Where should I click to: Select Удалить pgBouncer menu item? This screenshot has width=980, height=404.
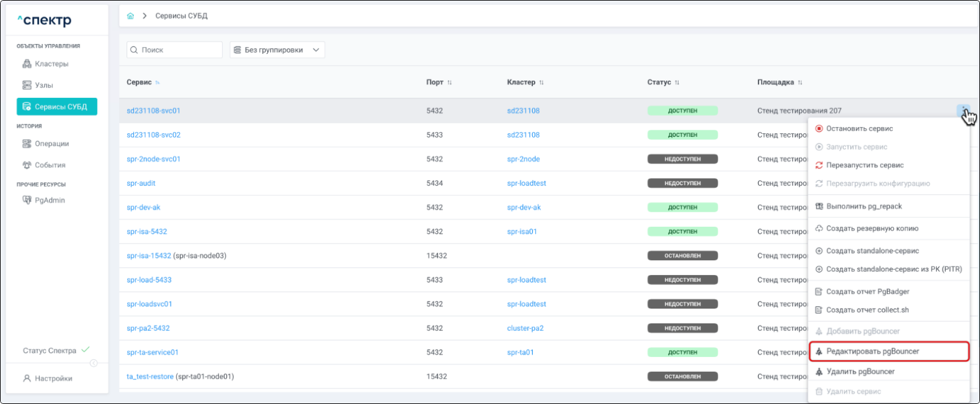[860, 372]
